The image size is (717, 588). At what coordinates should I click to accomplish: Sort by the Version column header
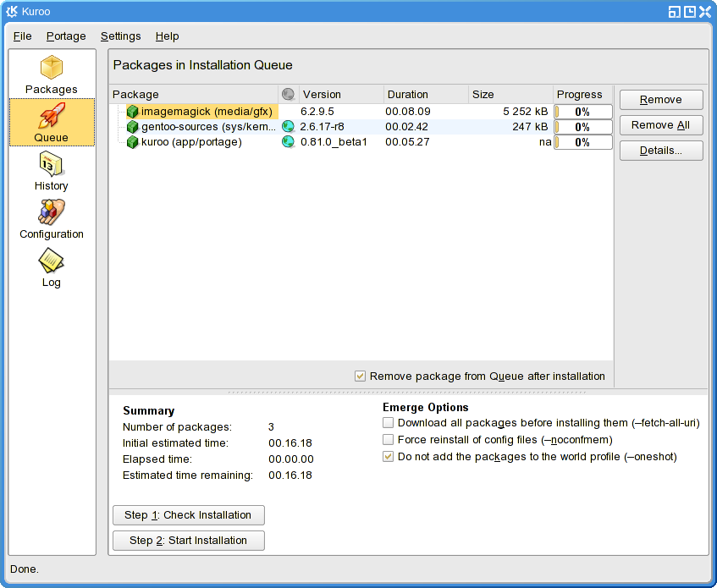click(341, 94)
